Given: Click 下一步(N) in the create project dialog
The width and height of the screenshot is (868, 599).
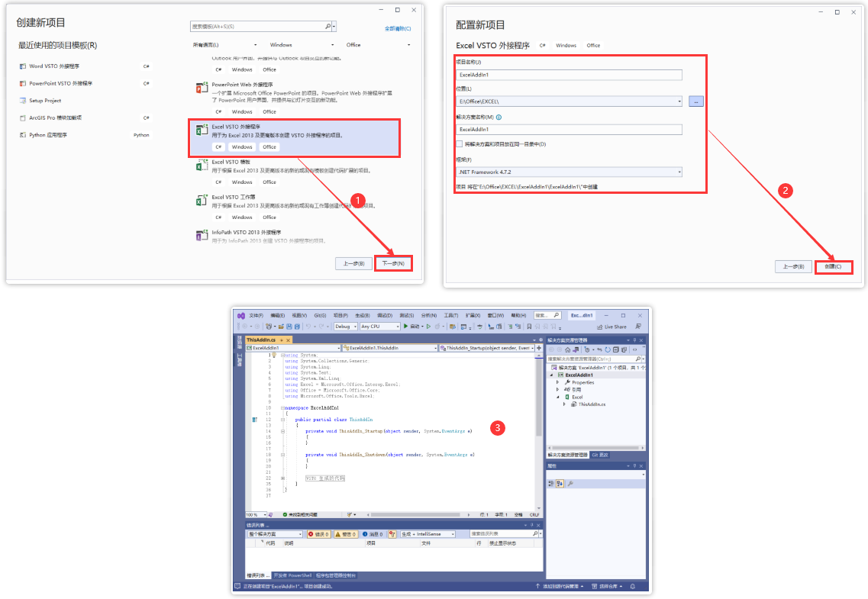Looking at the screenshot, I should point(393,263).
